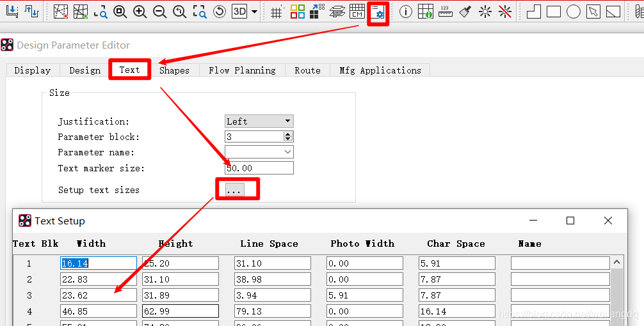
Task: Increase Parameter block with up arrow
Action: [x=288, y=134]
